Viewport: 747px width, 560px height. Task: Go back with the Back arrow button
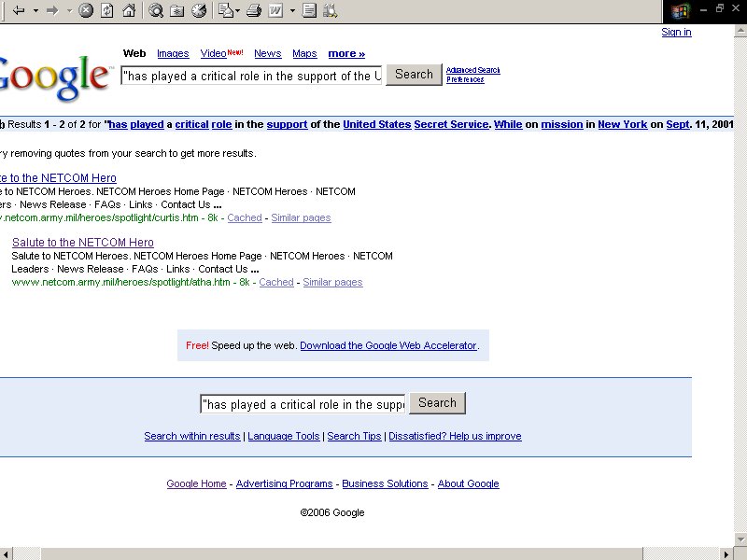tap(19, 10)
